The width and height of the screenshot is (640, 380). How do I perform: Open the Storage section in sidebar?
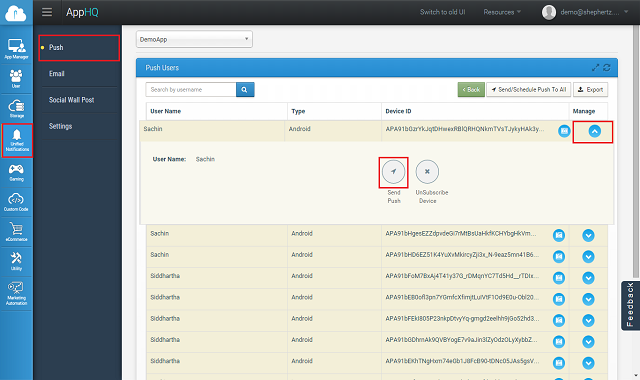(x=16, y=109)
